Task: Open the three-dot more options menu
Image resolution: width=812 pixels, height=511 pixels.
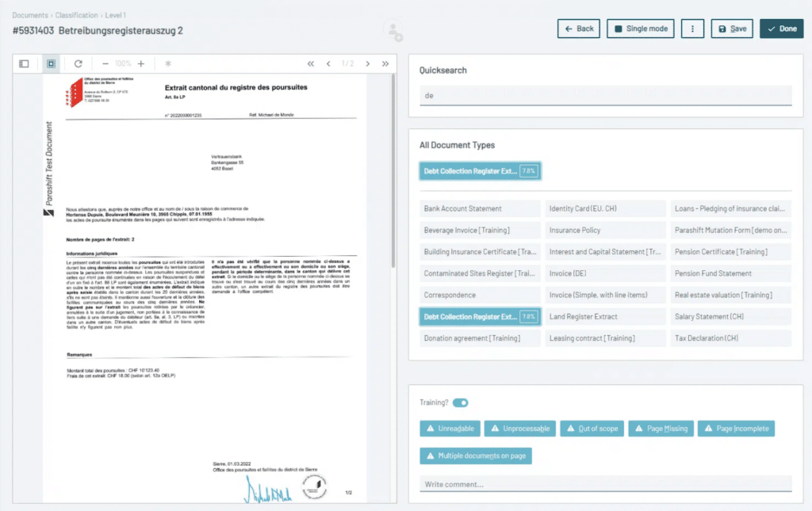Action: tap(692, 29)
